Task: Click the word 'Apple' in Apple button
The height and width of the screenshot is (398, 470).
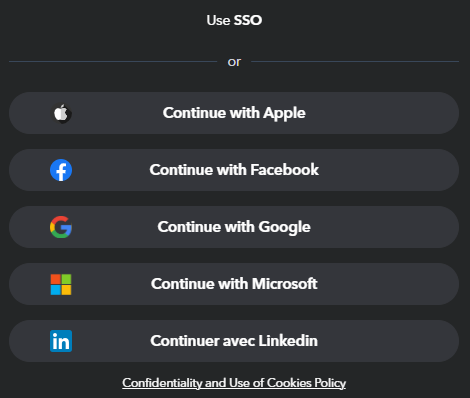Action: (284, 114)
